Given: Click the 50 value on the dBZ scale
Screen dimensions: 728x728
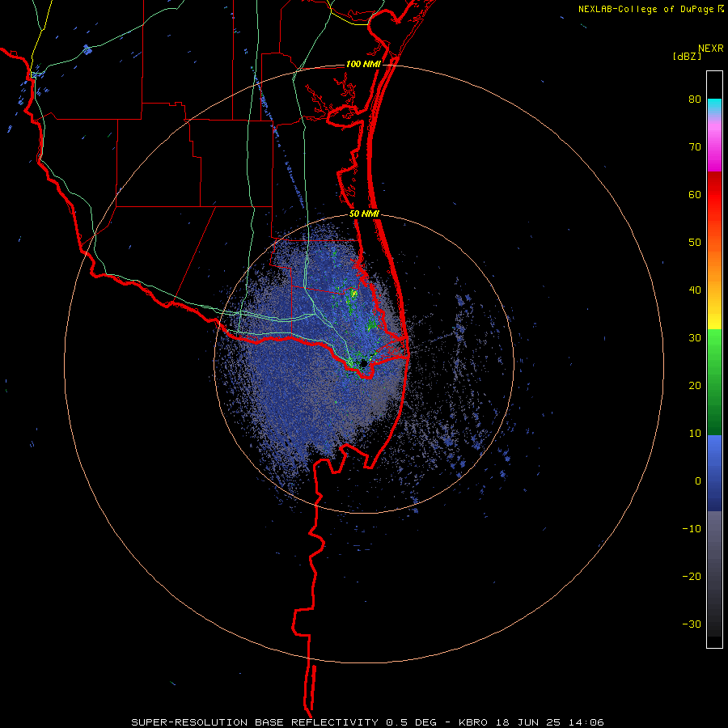Looking at the screenshot, I should coord(695,243).
